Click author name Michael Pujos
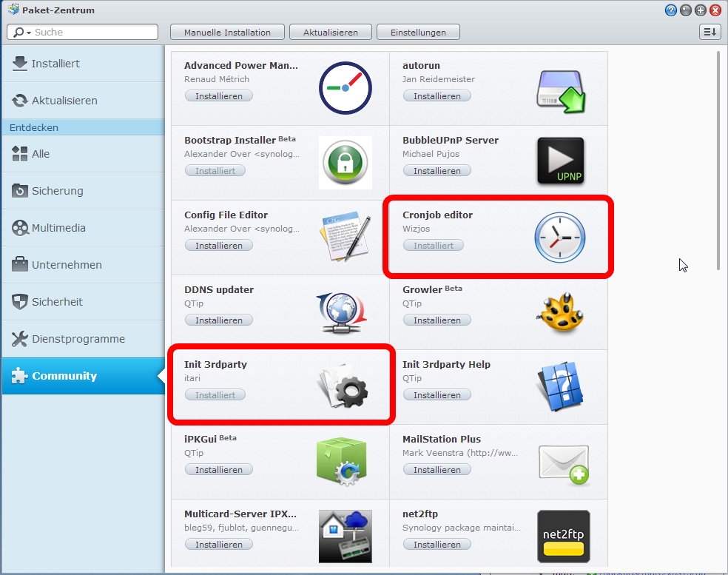The width and height of the screenshot is (728, 575). [x=431, y=154]
